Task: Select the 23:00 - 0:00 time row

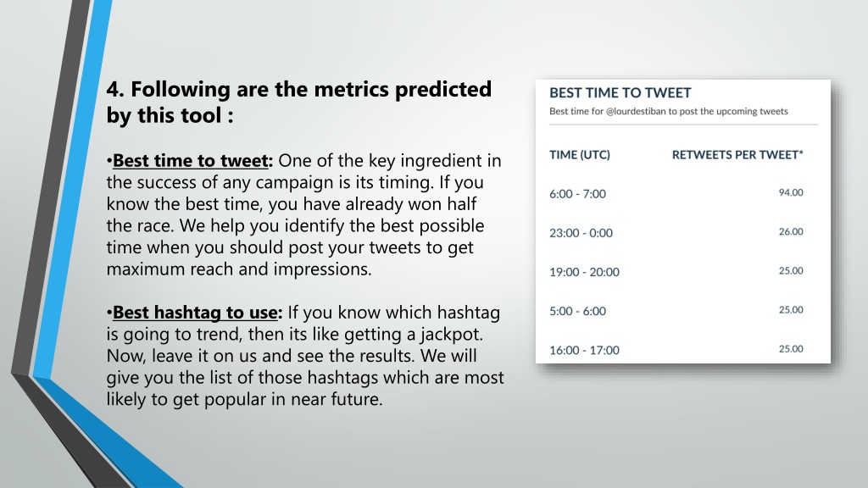Action: 676,232
